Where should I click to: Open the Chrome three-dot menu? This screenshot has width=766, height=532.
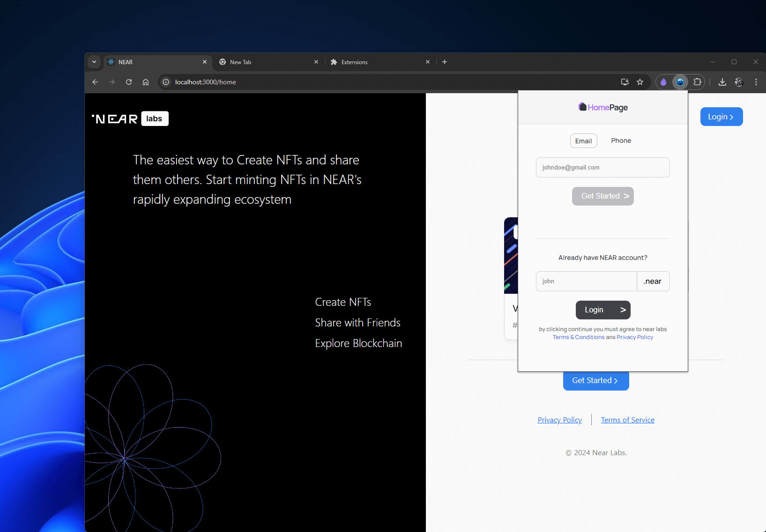tap(756, 82)
